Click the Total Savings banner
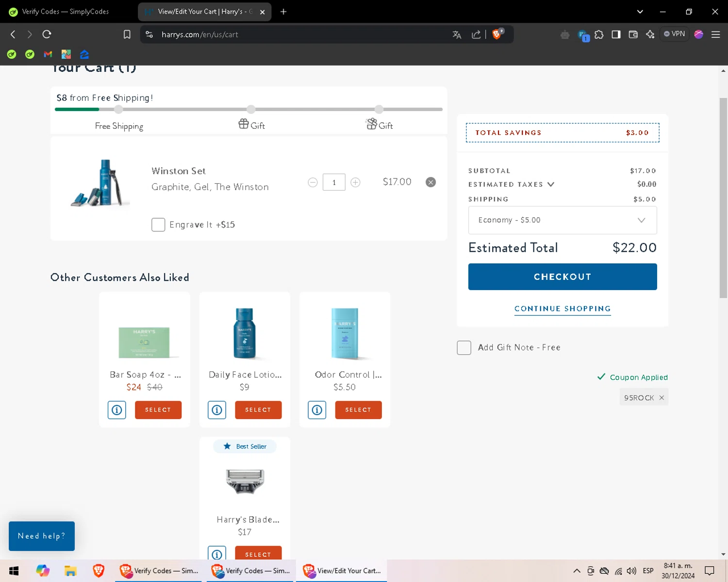The image size is (728, 582). [x=563, y=133]
